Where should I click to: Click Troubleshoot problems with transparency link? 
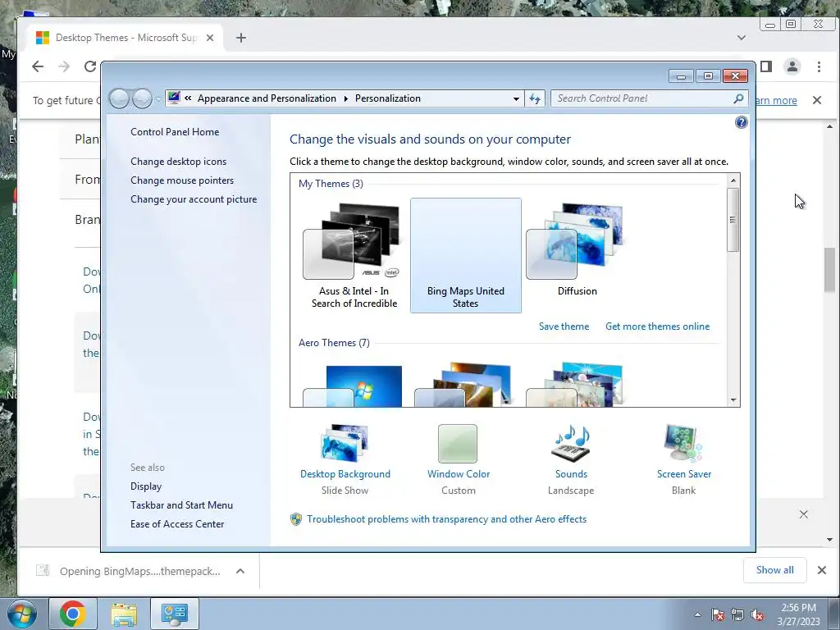click(x=446, y=518)
